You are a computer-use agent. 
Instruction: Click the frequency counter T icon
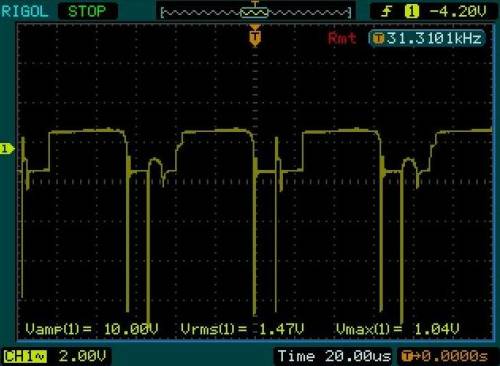378,39
